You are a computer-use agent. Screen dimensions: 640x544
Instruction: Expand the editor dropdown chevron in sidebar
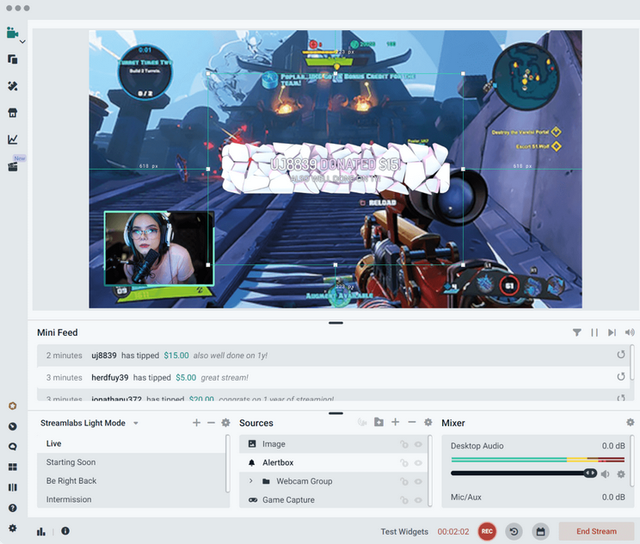coord(22,41)
